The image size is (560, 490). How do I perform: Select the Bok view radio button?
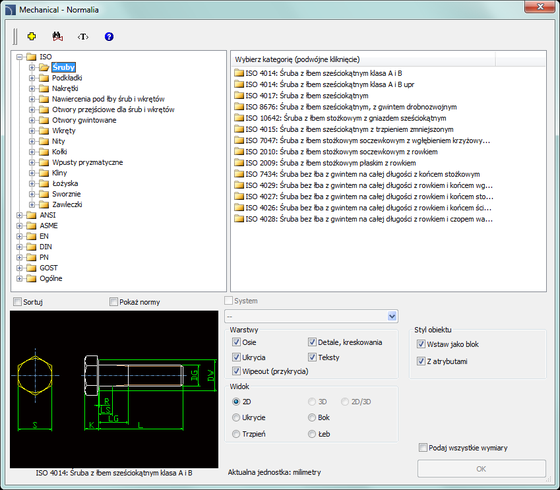(x=312, y=418)
